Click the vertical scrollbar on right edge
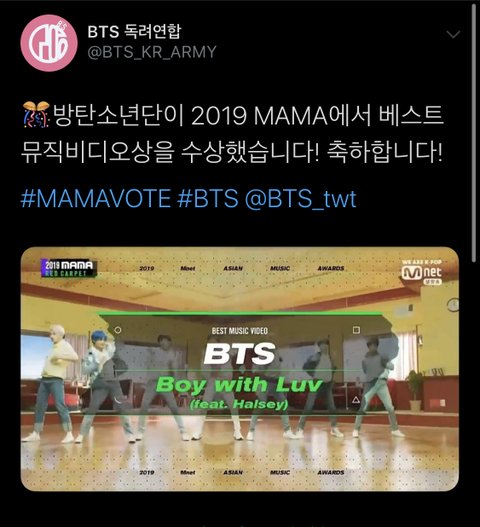The width and height of the screenshot is (480, 527). tap(474, 133)
